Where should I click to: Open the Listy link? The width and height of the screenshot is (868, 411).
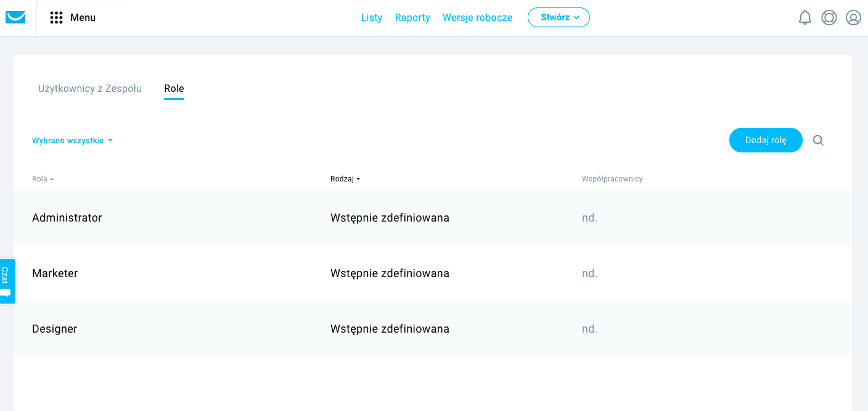pyautogui.click(x=372, y=17)
